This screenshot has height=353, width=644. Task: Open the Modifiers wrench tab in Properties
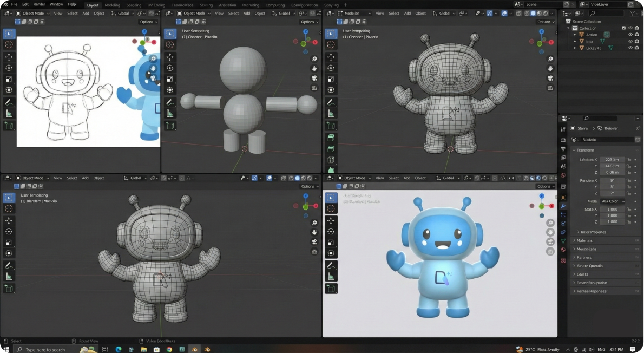coord(563,206)
